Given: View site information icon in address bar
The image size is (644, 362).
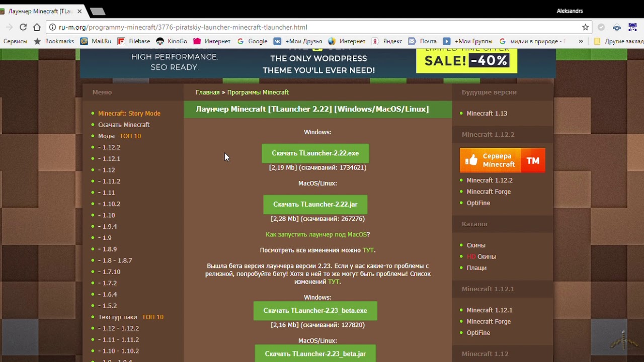Looking at the screenshot, I should click(x=52, y=27).
